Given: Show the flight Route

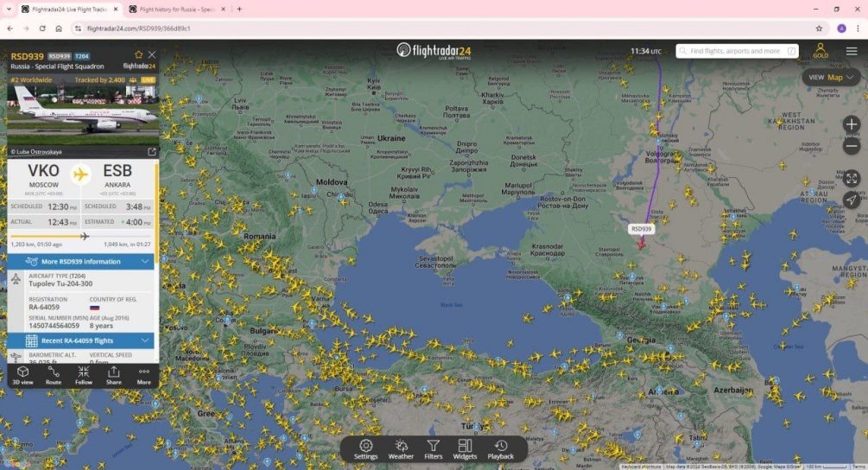Looking at the screenshot, I should click(54, 375).
